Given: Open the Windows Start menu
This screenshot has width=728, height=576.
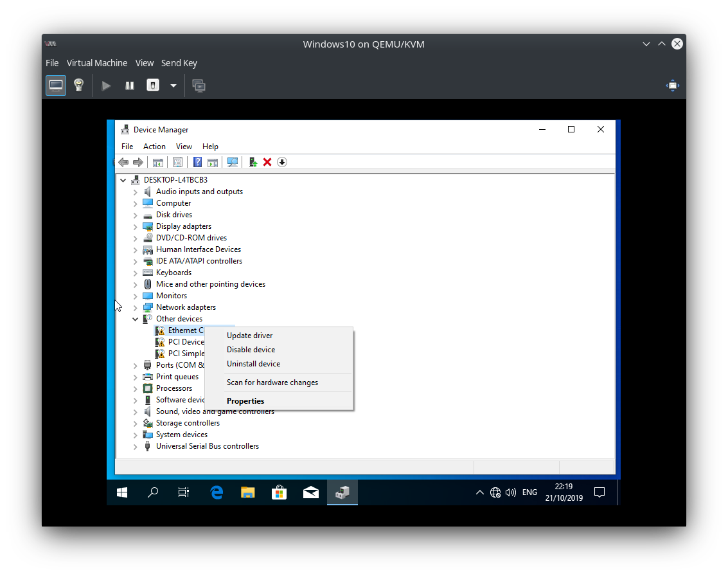Looking at the screenshot, I should coord(122,492).
